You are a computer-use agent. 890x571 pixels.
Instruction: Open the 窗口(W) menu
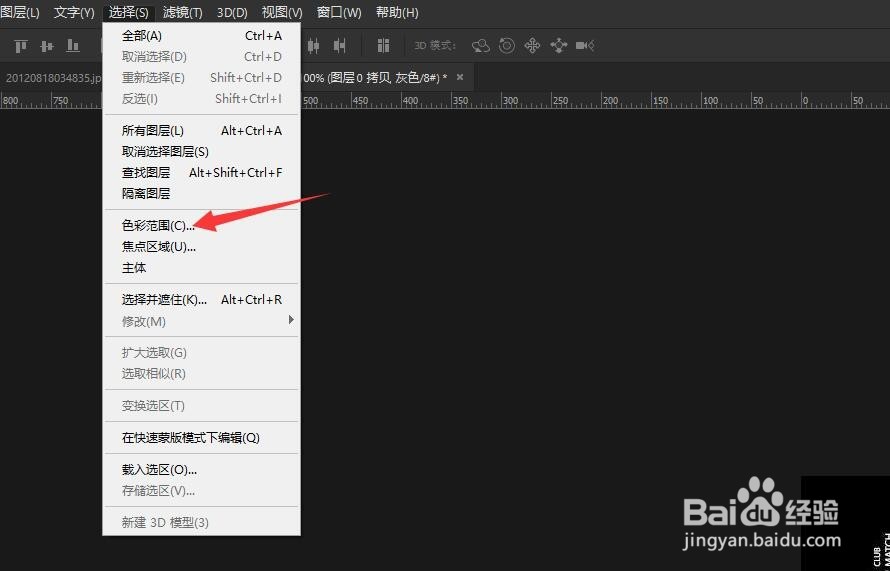click(339, 12)
